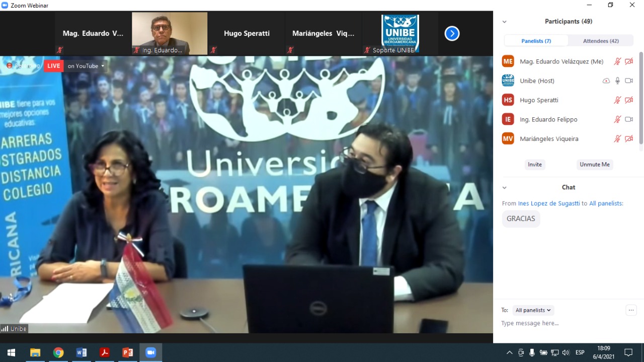Click the GRACIAS chat message bubble
This screenshot has width=644, height=362.
click(x=521, y=219)
